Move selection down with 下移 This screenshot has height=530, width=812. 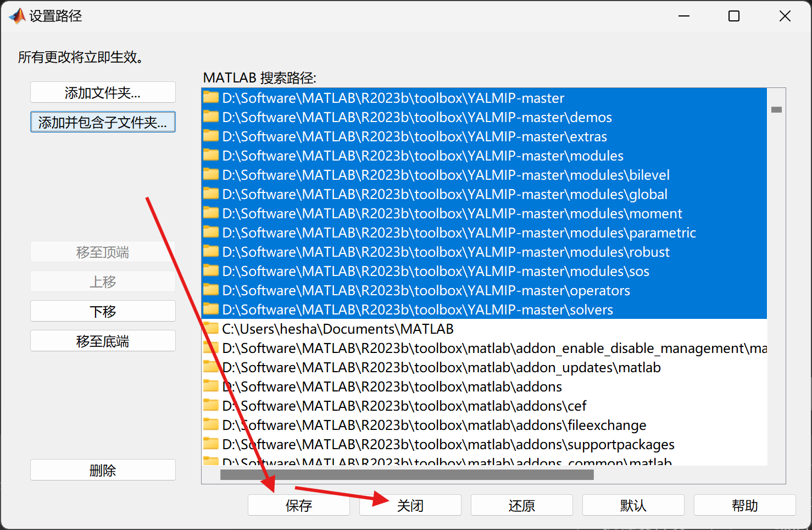coord(103,311)
